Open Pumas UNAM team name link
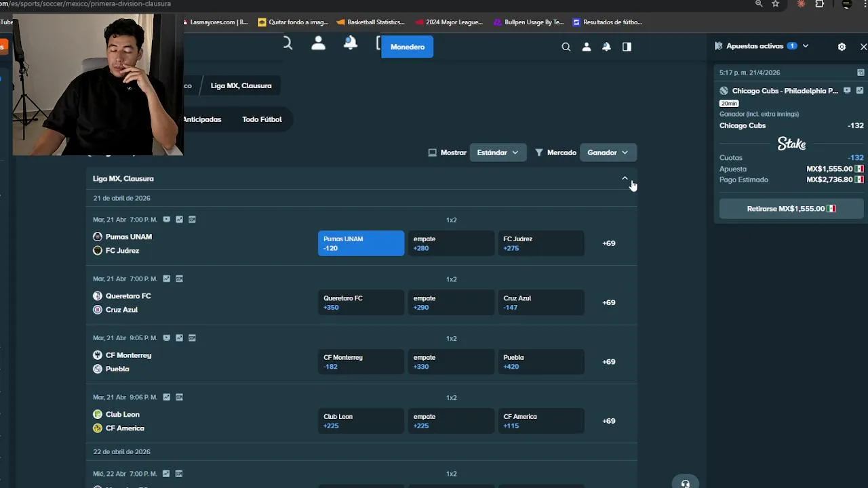Image resolution: width=868 pixels, height=488 pixels. (x=129, y=237)
